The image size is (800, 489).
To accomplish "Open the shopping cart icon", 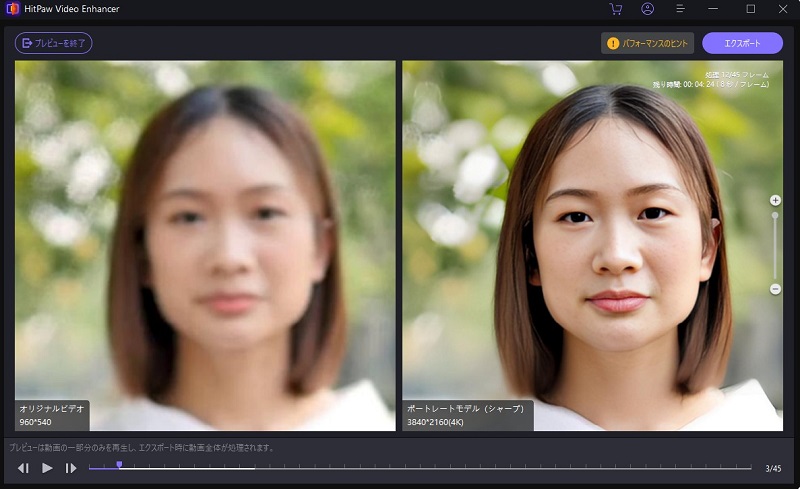I will (x=615, y=9).
